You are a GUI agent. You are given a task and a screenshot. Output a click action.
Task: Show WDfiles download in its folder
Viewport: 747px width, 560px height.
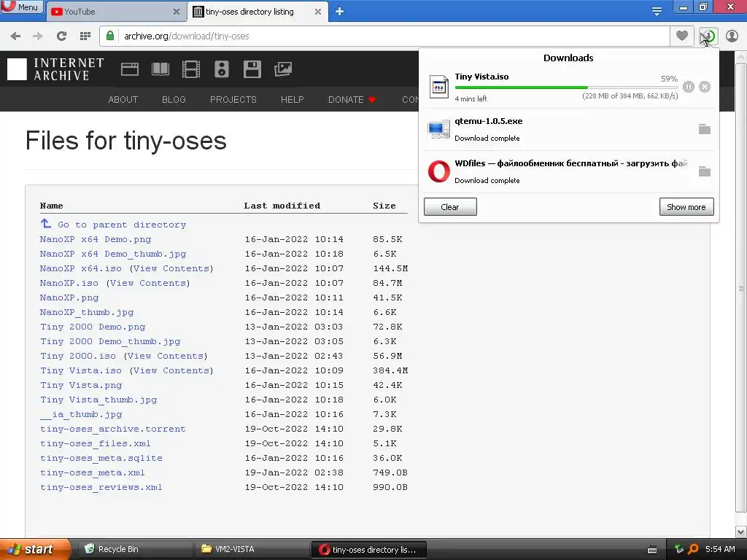point(705,171)
